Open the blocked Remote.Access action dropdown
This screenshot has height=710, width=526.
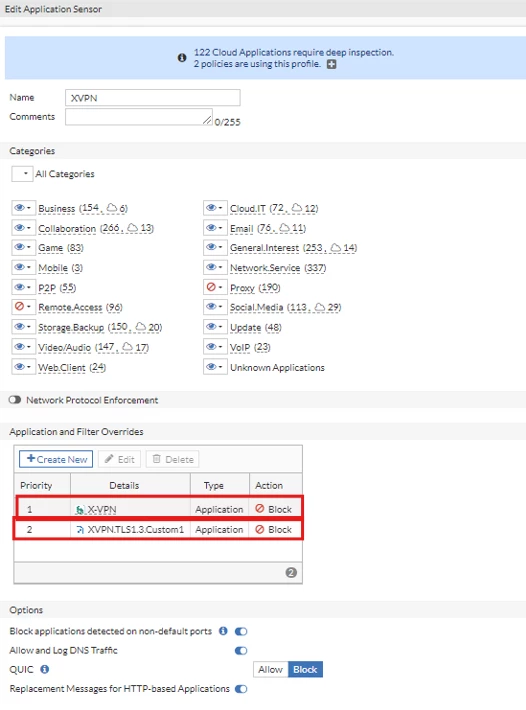pyautogui.click(x=24, y=307)
